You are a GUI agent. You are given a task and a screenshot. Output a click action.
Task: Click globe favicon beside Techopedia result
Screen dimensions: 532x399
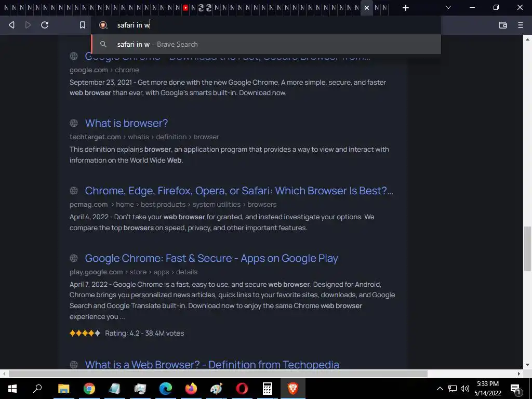pyautogui.click(x=74, y=364)
